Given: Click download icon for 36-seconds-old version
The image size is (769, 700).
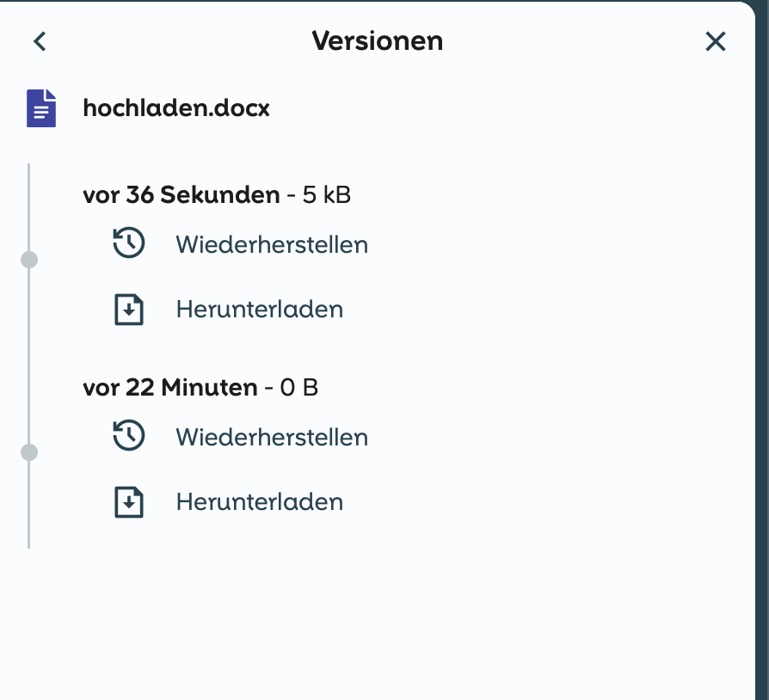Looking at the screenshot, I should tap(129, 310).
